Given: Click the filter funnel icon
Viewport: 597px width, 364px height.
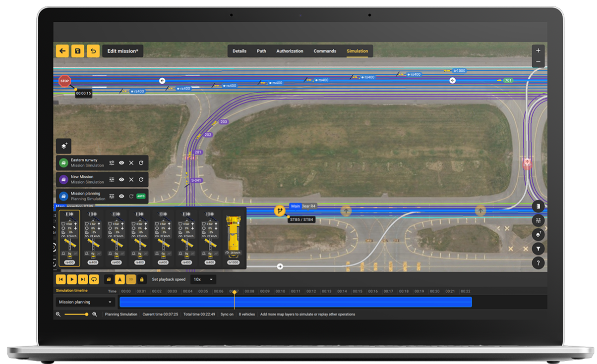Looking at the screenshot, I should 538,249.
